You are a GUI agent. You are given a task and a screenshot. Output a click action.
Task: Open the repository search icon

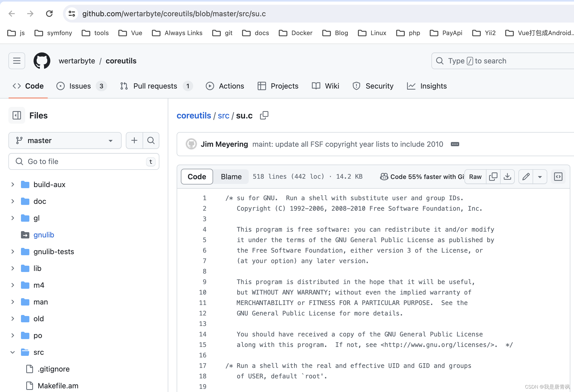click(x=151, y=140)
